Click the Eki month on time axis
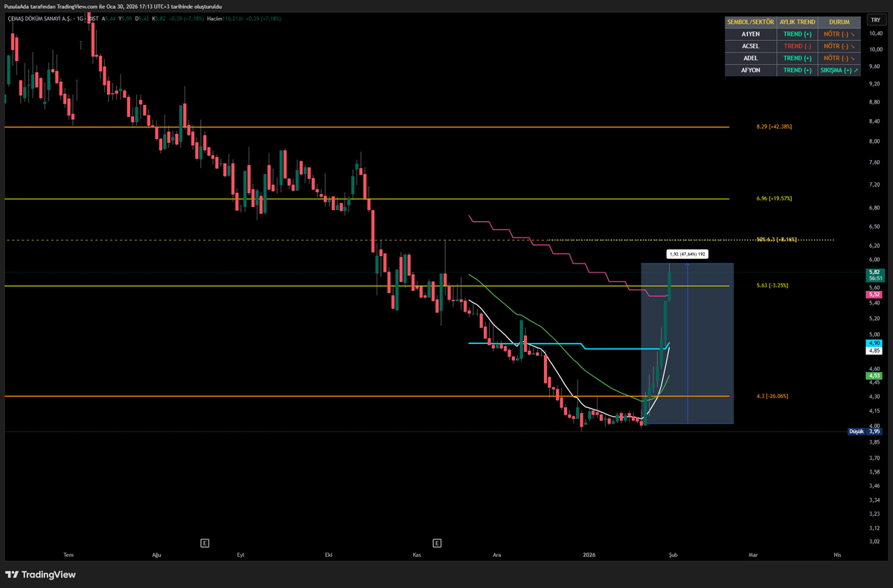The height and width of the screenshot is (588, 893). [329, 555]
